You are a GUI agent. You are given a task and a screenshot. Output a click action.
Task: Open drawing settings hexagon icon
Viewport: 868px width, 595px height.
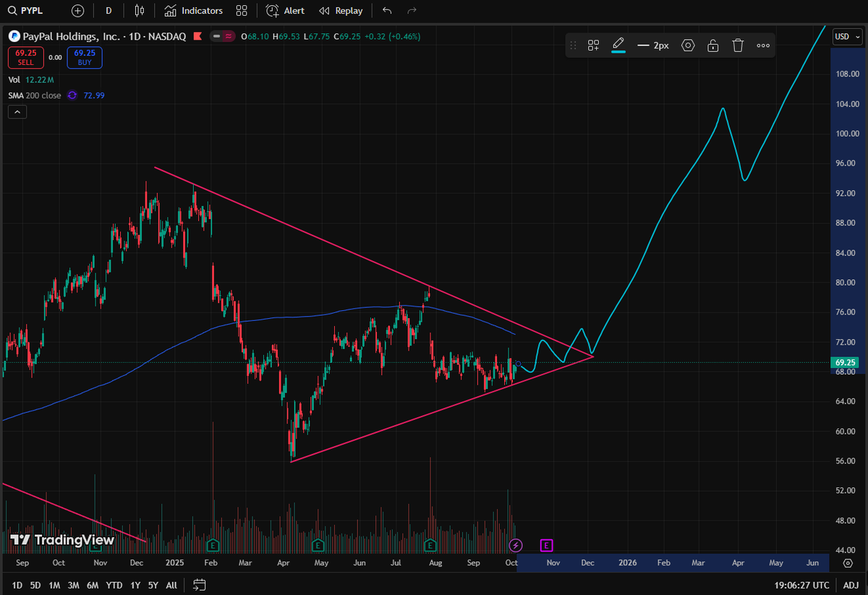[688, 46]
